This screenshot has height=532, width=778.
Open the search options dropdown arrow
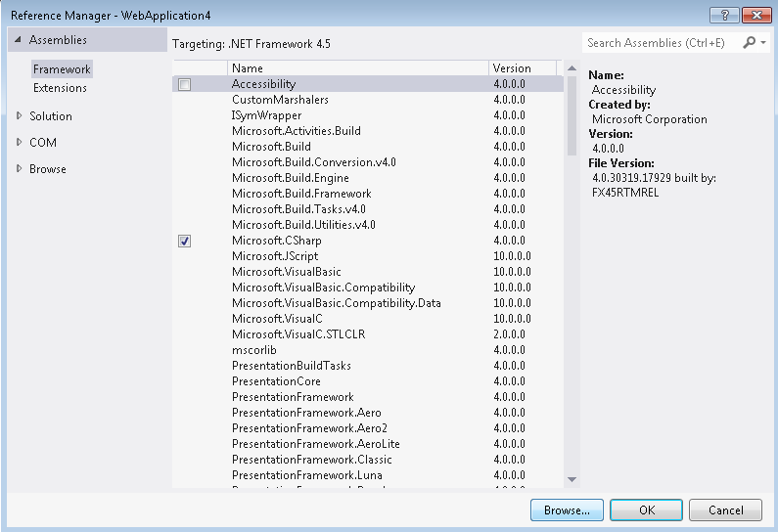click(x=762, y=43)
